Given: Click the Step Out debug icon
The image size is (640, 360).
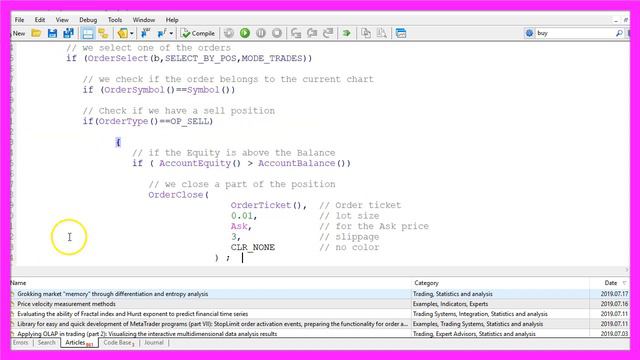Looking at the screenshot, I should point(328,33).
